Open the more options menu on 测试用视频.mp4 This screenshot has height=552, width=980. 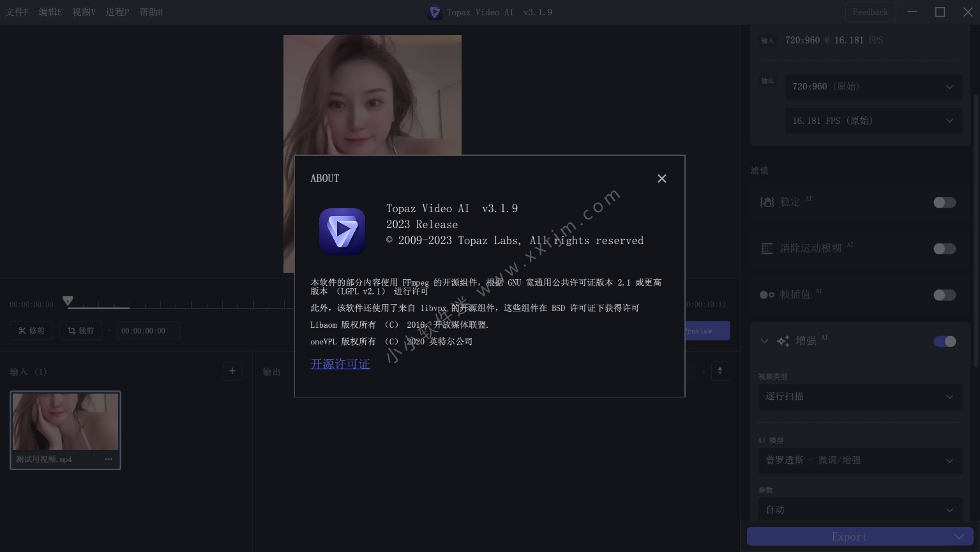109,459
